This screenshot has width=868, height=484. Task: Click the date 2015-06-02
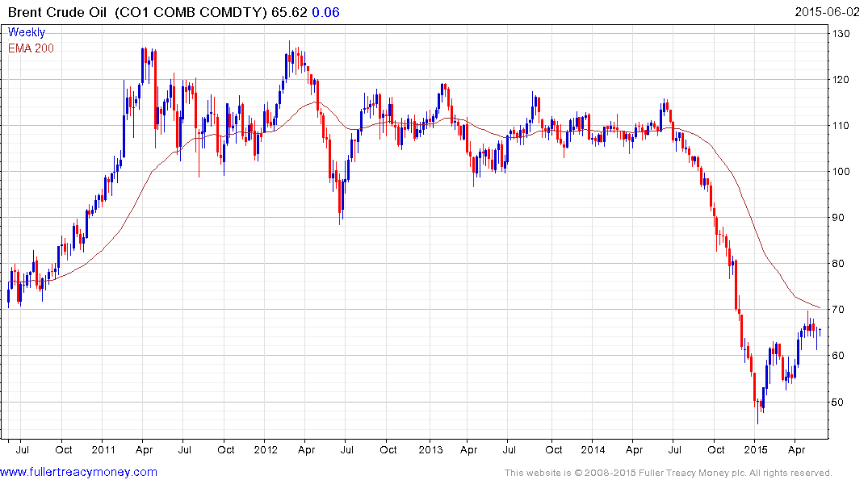[827, 12]
